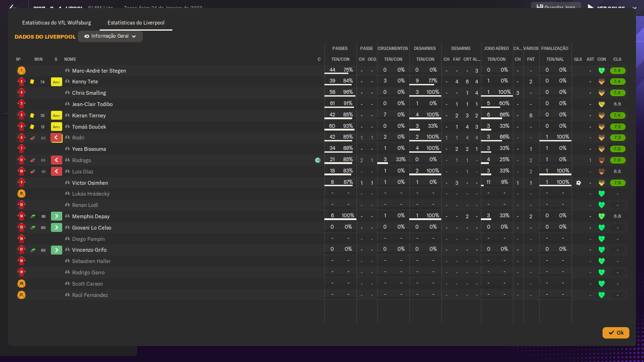The height and width of the screenshot is (362, 644).
Task: Click Kenny Tete's yellow card icon
Action: click(32, 82)
